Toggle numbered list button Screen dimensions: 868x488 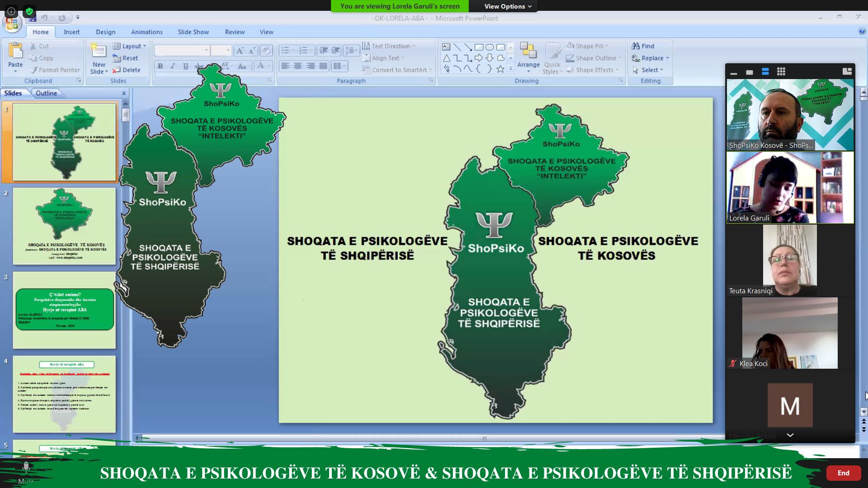[x=306, y=50]
